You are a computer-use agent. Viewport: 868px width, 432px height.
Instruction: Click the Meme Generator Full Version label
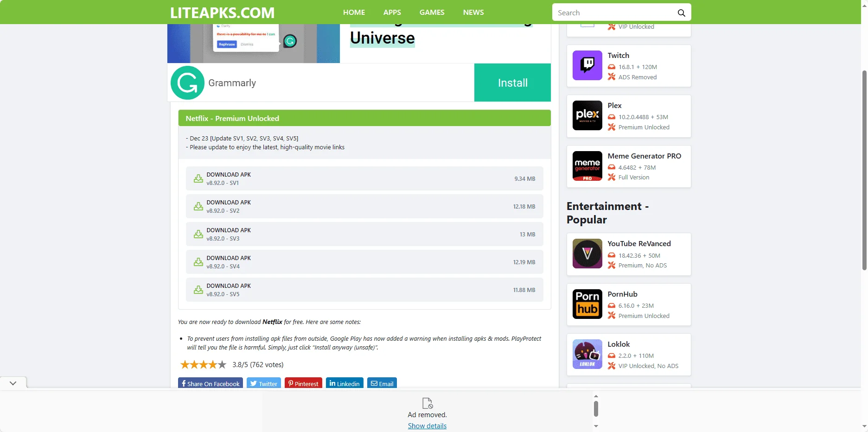point(633,178)
